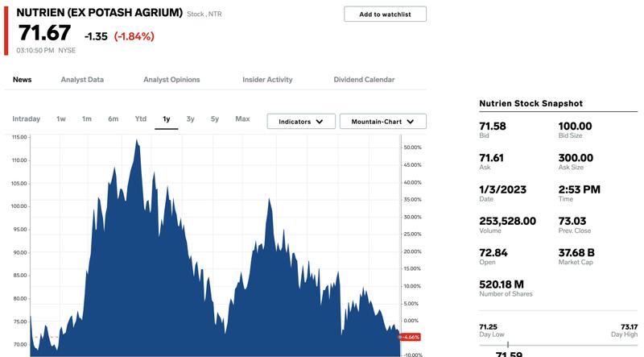644x357 pixels.
Task: Click the -4.66% chart price marker
Action: (410, 338)
